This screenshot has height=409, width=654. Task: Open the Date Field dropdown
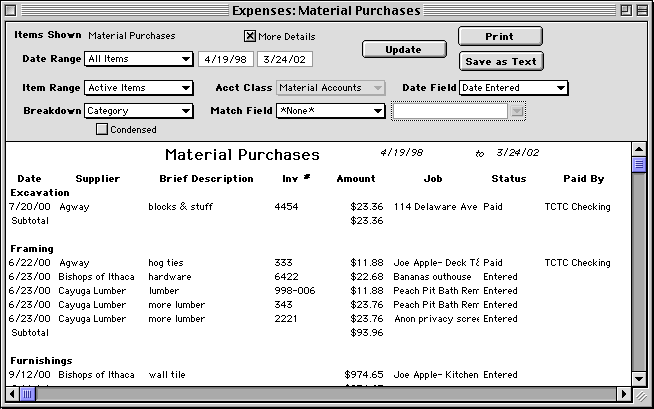click(513, 88)
